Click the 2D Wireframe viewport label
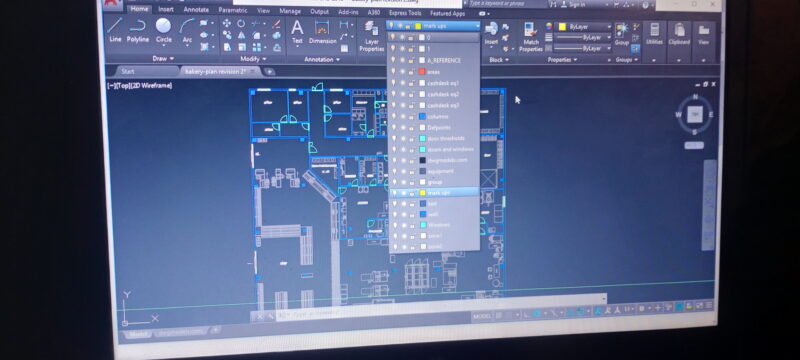Image resolution: width=800 pixels, height=360 pixels. point(151,86)
